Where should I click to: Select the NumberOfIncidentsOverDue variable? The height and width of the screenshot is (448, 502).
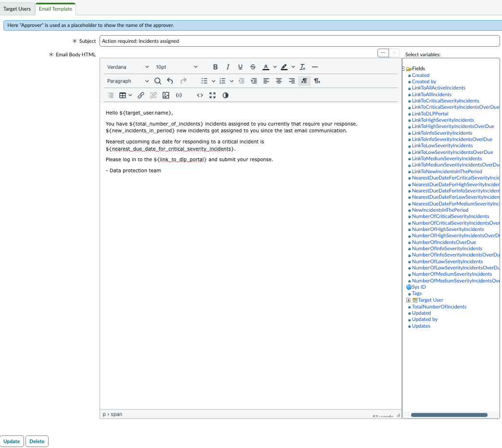click(444, 242)
